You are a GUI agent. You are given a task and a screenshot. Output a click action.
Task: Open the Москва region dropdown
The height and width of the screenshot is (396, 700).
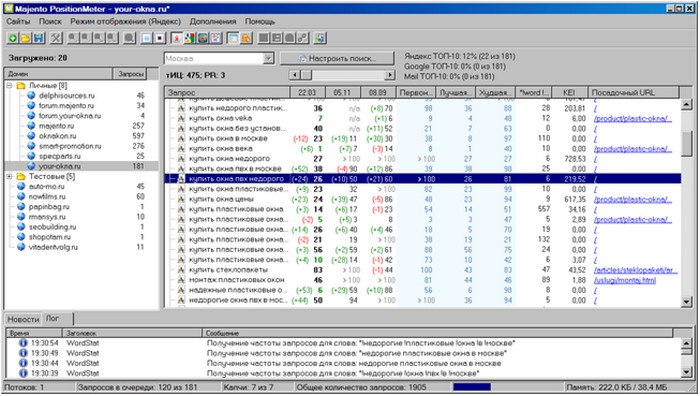pyautogui.click(x=268, y=58)
